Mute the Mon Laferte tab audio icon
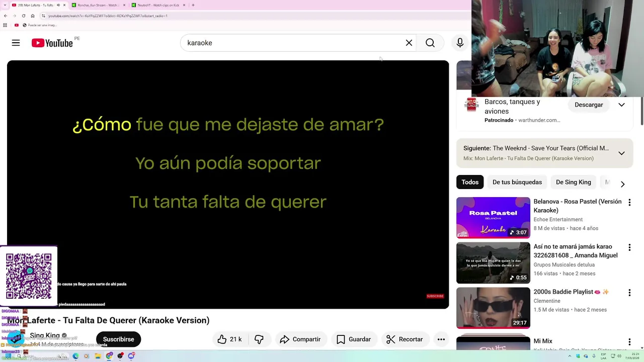The image size is (644, 362). pos(58,5)
